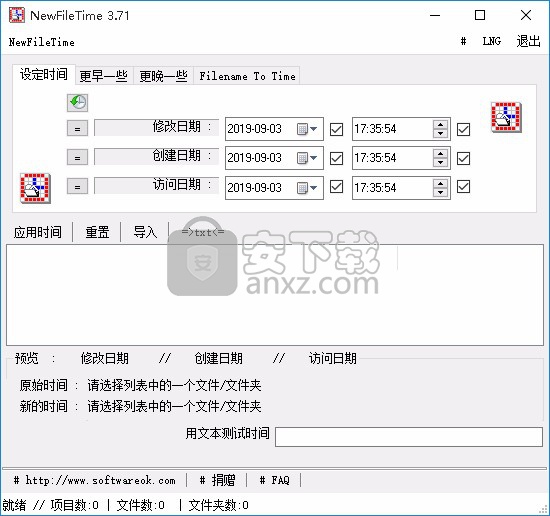Open the NewFileTime menu

pyautogui.click(x=41, y=42)
